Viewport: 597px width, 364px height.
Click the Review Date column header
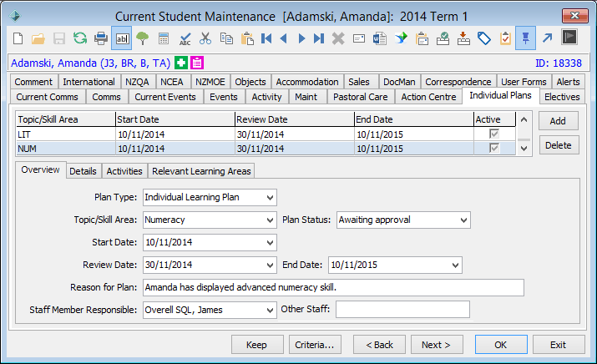tap(294, 119)
